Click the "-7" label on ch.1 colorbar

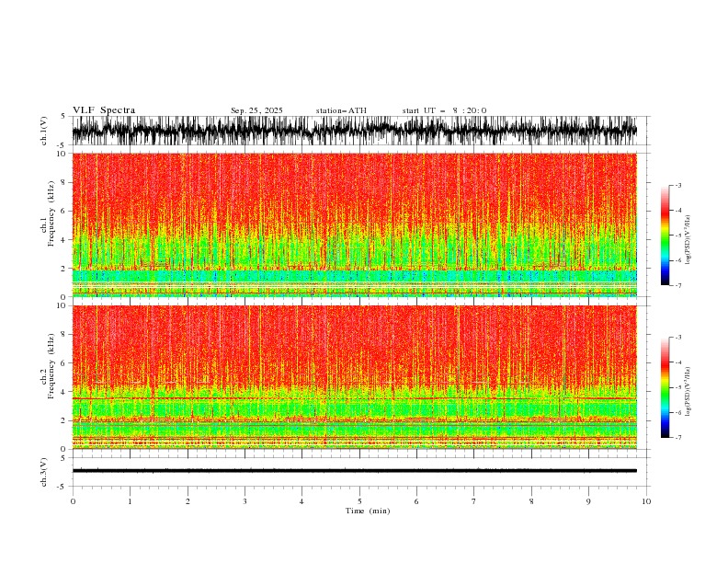coord(677,285)
